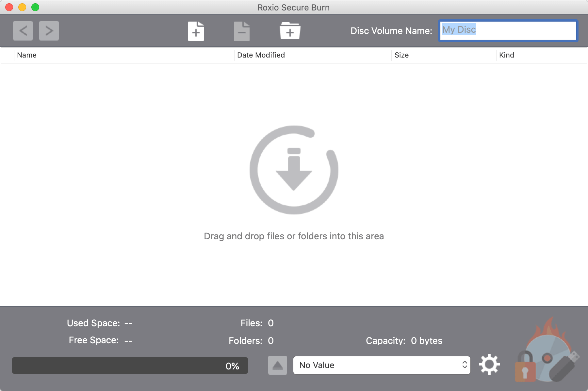Sort list by the Kind column
Image resolution: width=588 pixels, height=391 pixels.
point(506,55)
